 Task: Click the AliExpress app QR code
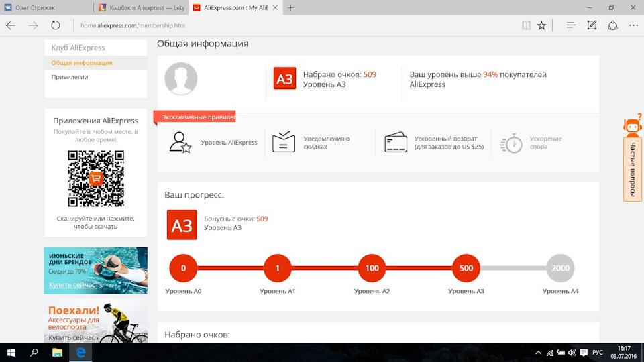coord(96,178)
